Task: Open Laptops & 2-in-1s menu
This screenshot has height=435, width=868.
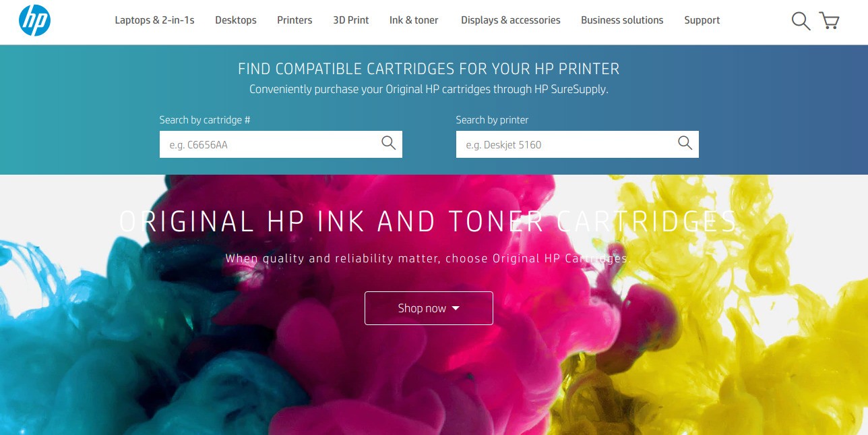Action: click(x=154, y=20)
